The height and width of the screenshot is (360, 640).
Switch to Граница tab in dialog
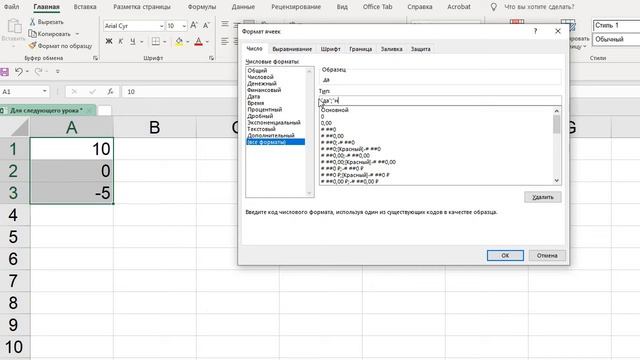point(360,49)
